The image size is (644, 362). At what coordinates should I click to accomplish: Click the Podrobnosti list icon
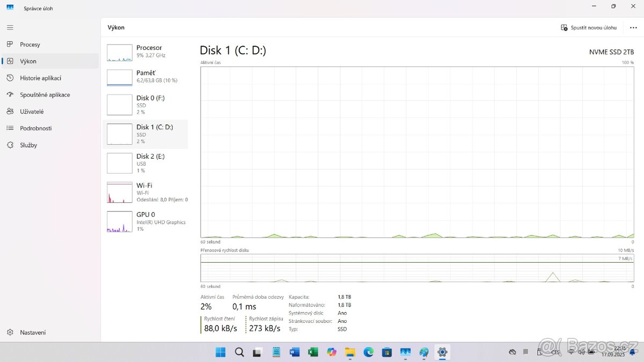click(x=10, y=128)
